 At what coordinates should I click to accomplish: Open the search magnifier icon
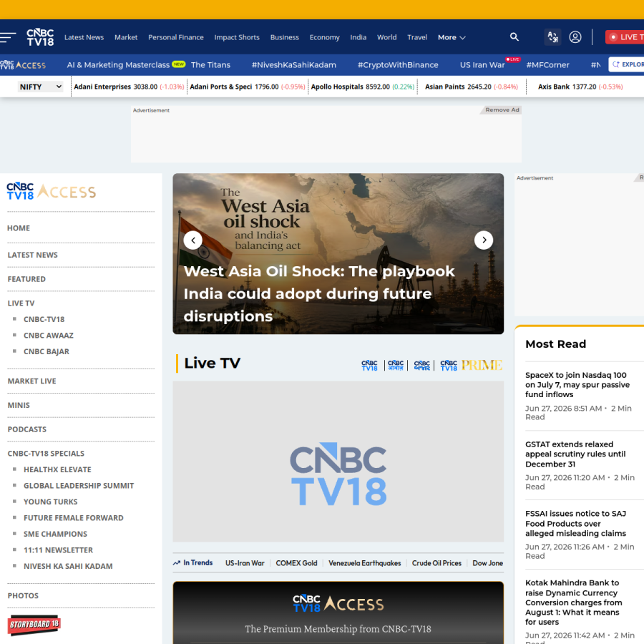point(514,37)
